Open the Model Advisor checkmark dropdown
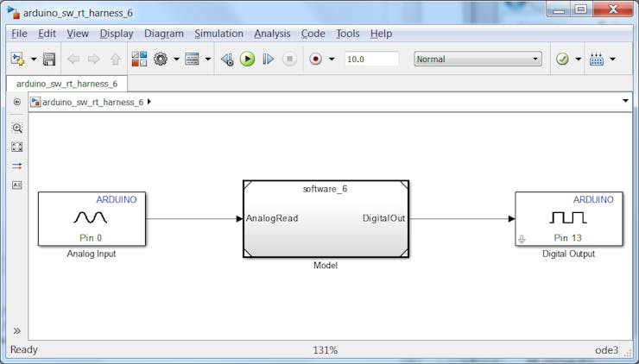The width and height of the screenshot is (639, 364). point(563,60)
